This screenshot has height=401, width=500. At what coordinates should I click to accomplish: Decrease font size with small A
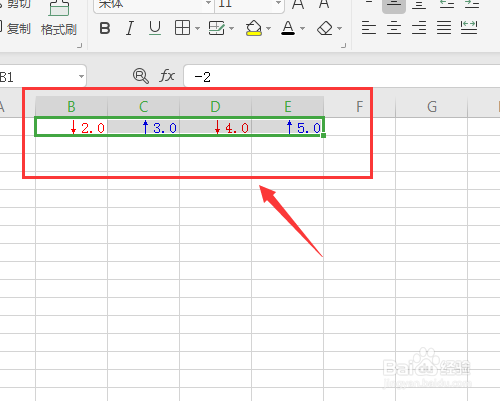point(324,4)
